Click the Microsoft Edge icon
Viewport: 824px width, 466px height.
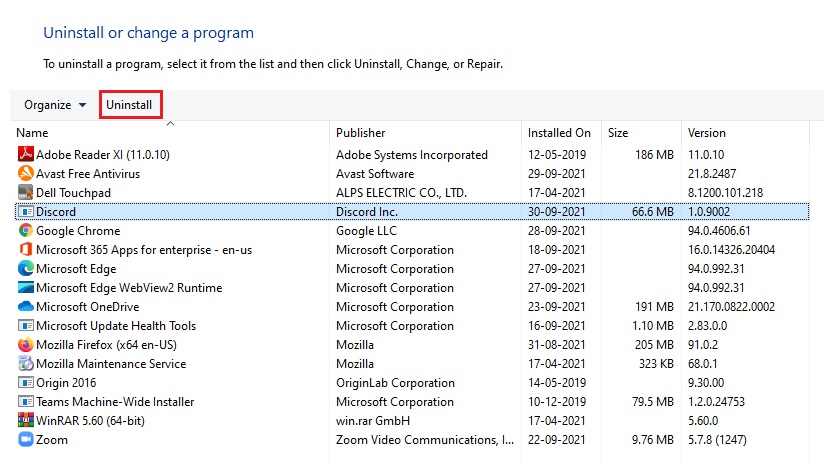(25, 268)
